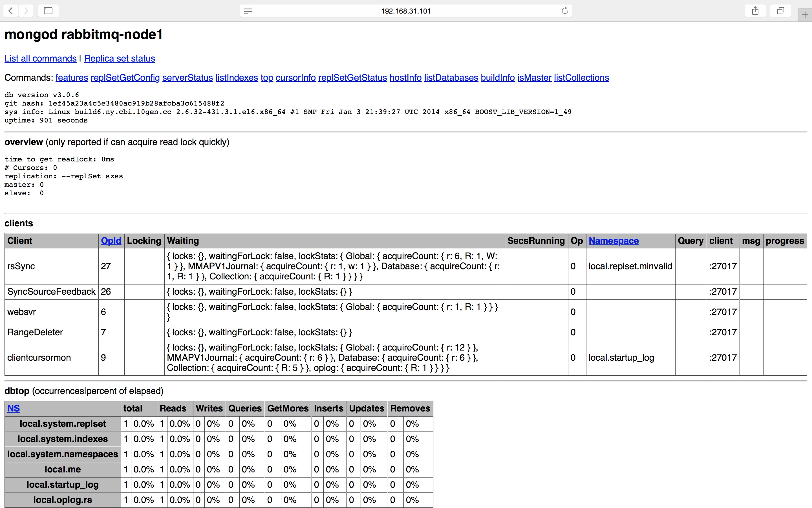Select the RangeDeleter client cell
Image resolution: width=812 pixels, height=508 pixels.
pyautogui.click(x=52, y=333)
